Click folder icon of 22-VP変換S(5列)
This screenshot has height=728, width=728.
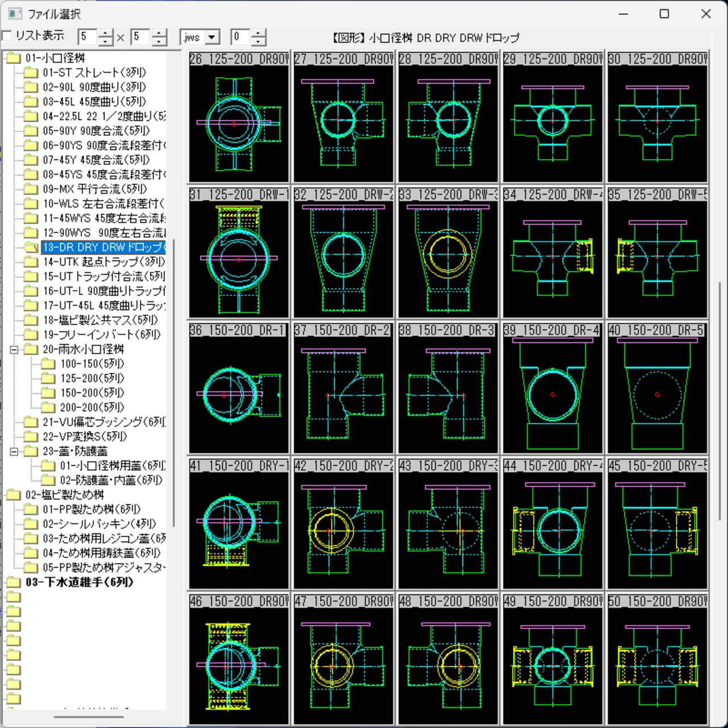pos(31,436)
